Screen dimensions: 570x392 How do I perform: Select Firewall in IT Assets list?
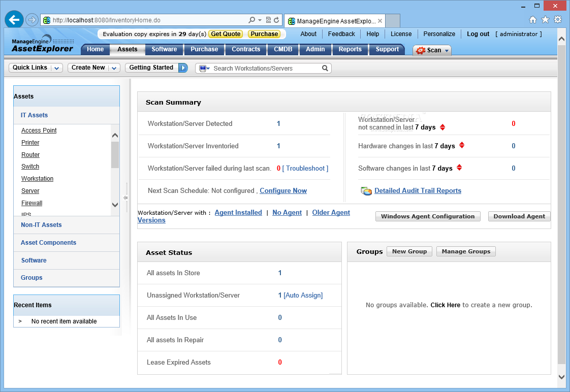point(31,203)
